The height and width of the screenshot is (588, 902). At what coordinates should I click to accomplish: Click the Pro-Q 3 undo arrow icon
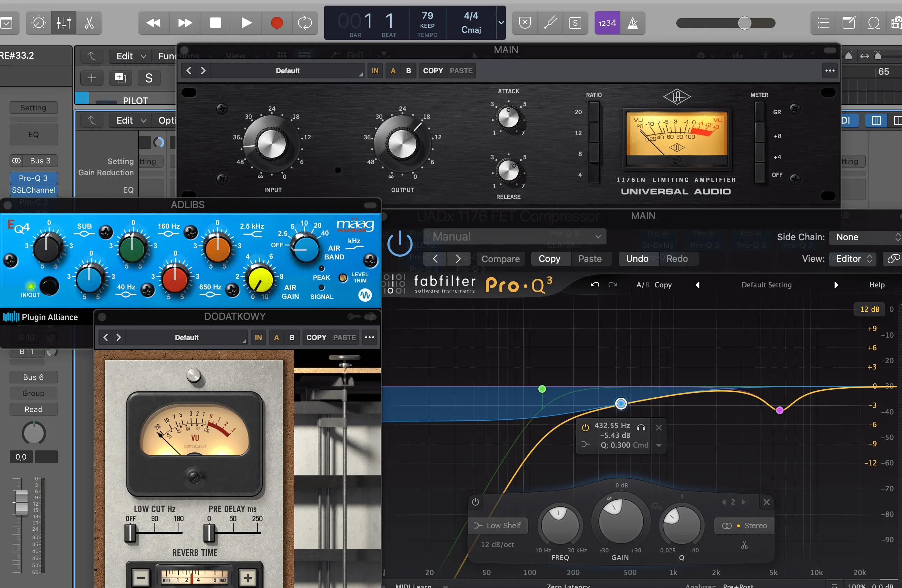(595, 285)
